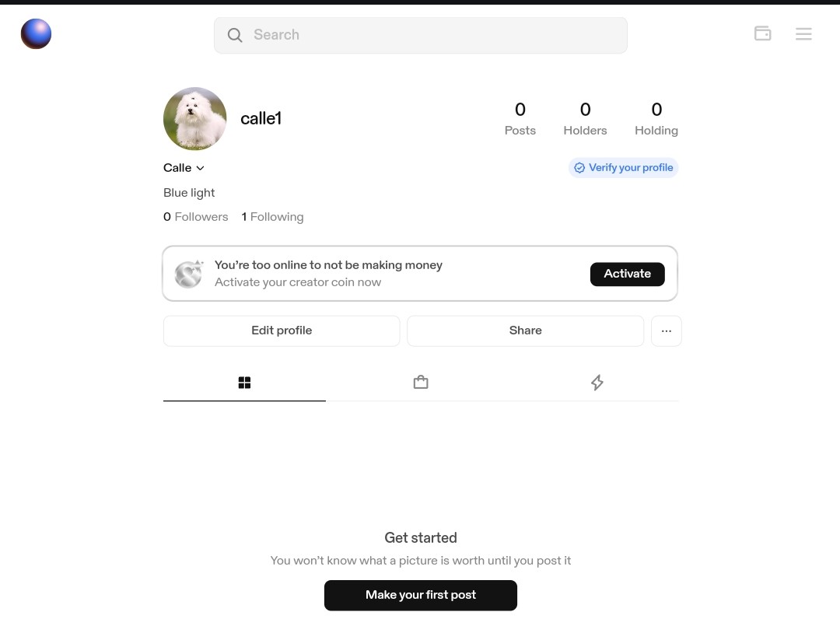Switch to the bag holdings tab
The height and width of the screenshot is (640, 840).
[x=421, y=383]
